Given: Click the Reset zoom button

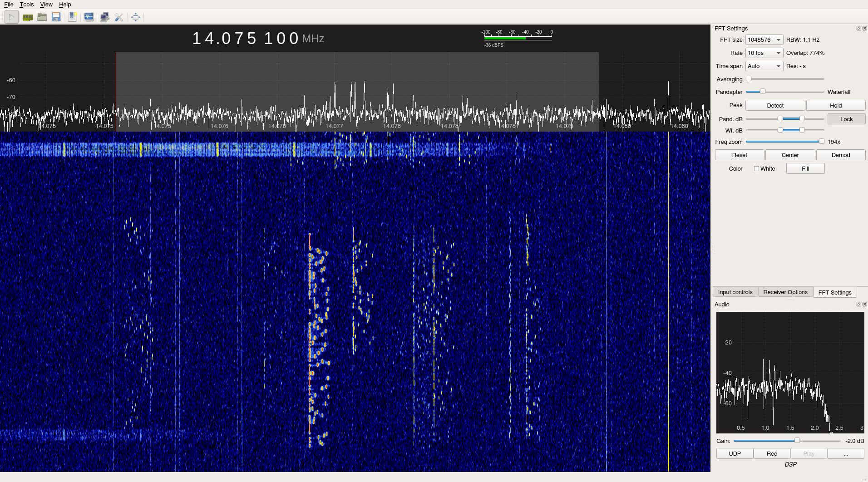Looking at the screenshot, I should coord(740,155).
